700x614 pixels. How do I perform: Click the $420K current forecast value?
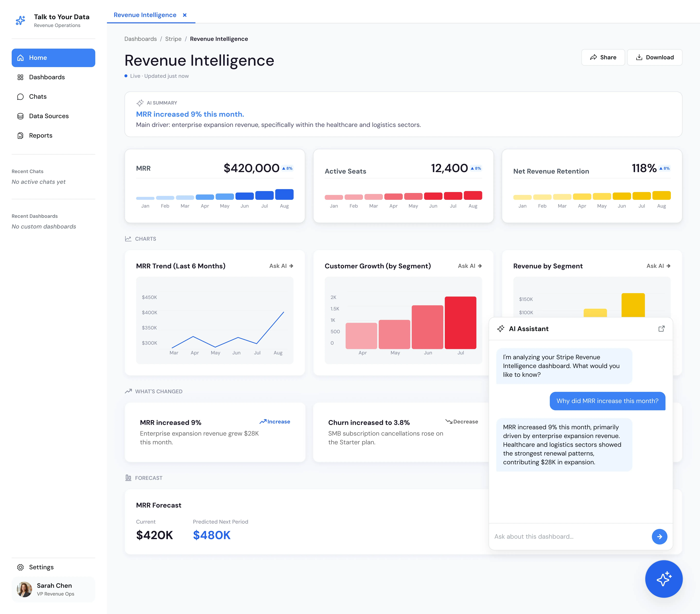154,535
